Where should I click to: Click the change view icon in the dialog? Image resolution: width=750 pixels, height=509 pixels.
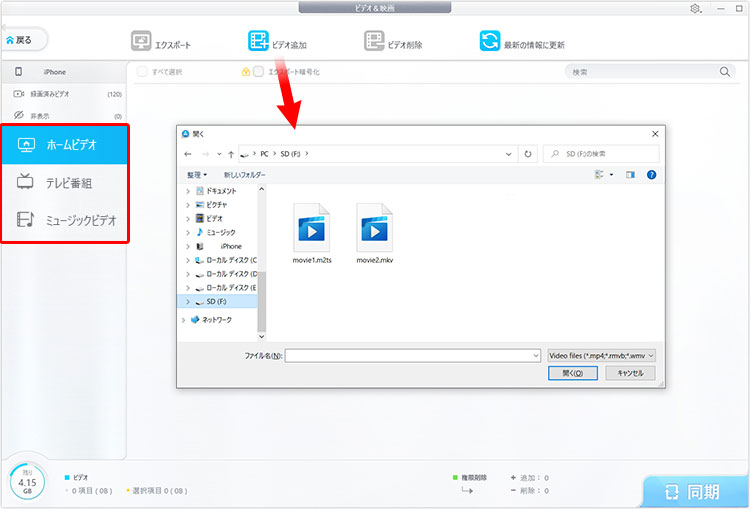599,175
